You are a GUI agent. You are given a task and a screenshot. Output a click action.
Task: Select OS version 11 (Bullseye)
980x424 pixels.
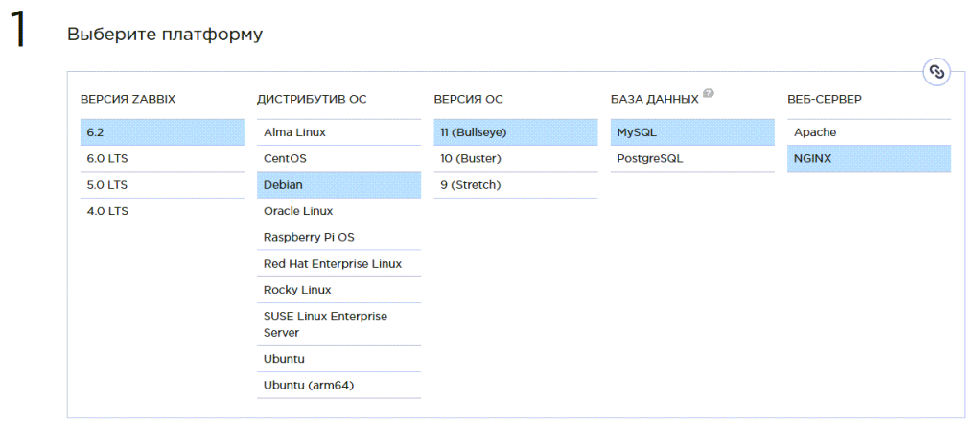tap(516, 132)
